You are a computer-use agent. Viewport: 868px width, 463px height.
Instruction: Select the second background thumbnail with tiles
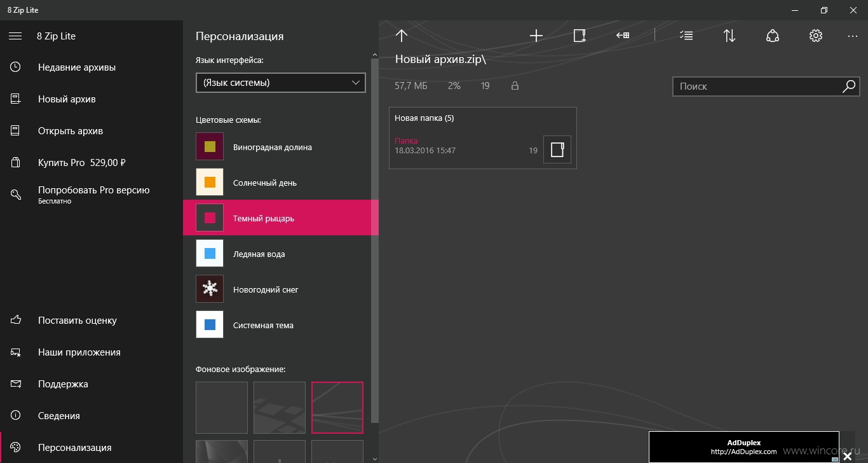pos(280,408)
